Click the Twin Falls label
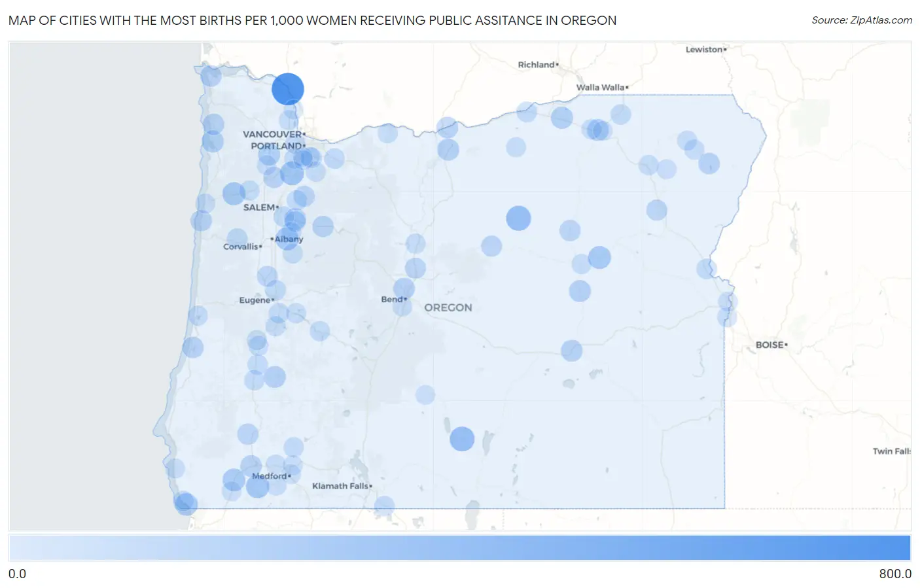 click(891, 451)
